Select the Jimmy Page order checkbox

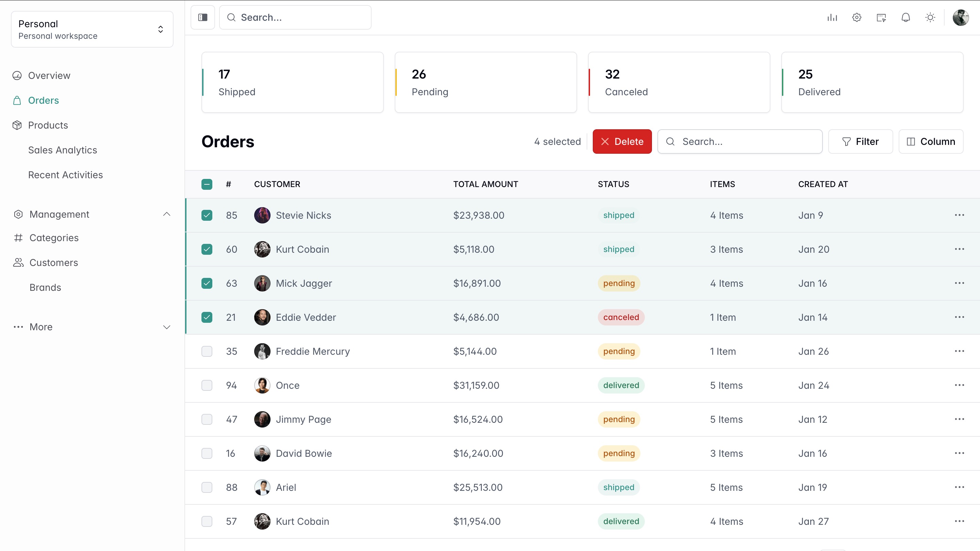coord(207,419)
